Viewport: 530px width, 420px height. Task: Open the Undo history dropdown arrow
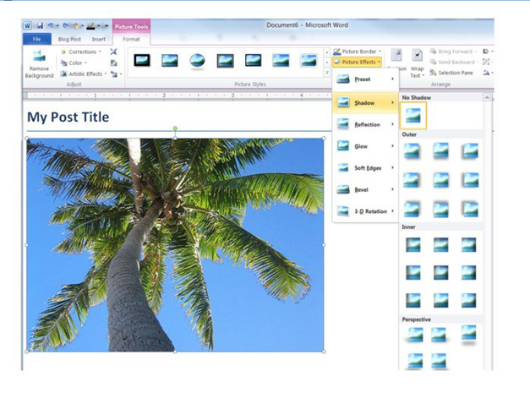57,25
